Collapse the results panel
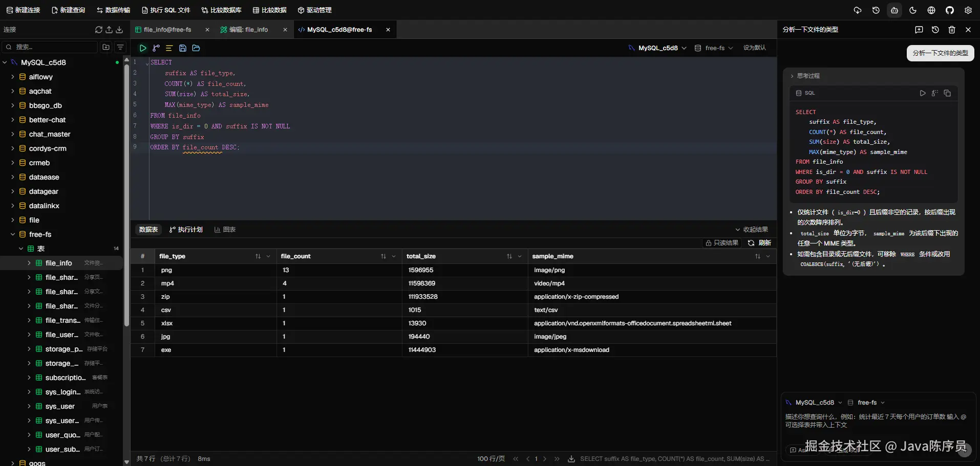This screenshot has height=466, width=980. coord(752,230)
